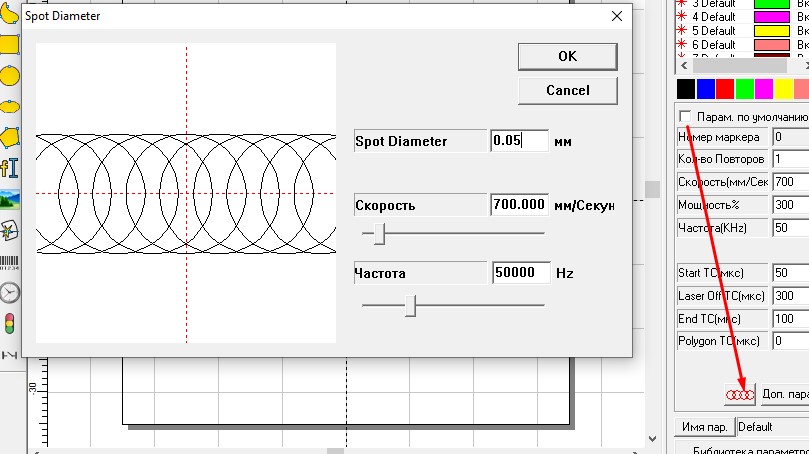Image resolution: width=809 pixels, height=454 pixels.
Task: Enable the default parameters checkbox
Action: (685, 116)
